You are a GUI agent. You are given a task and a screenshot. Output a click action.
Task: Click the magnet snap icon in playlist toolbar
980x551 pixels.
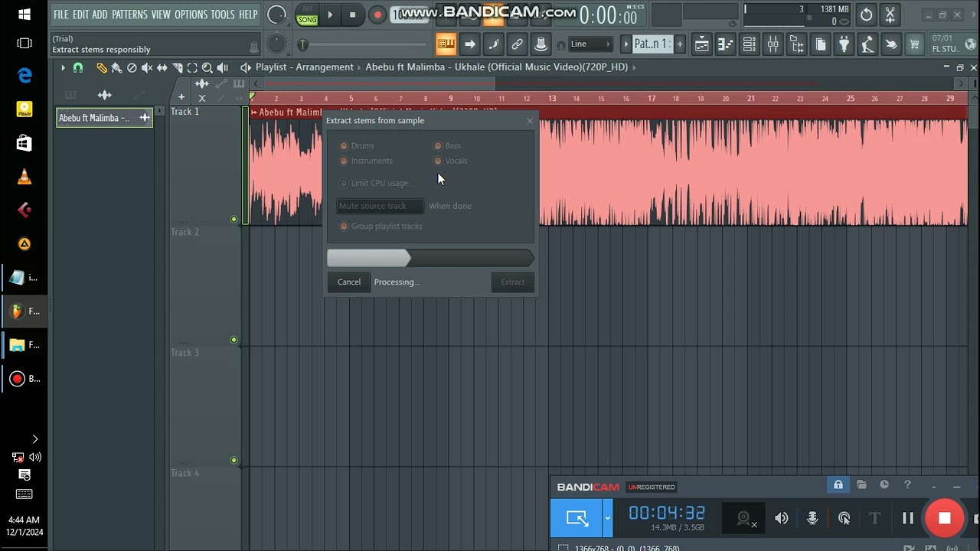pyautogui.click(x=78, y=67)
